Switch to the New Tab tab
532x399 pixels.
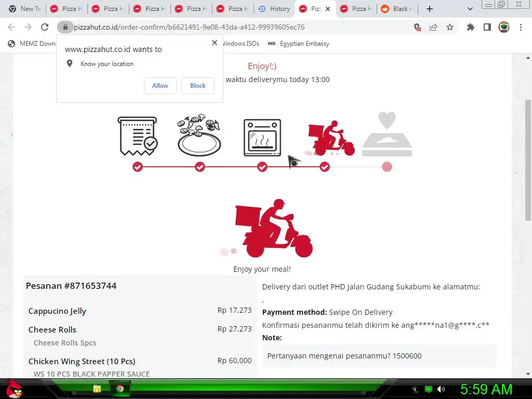(x=24, y=9)
